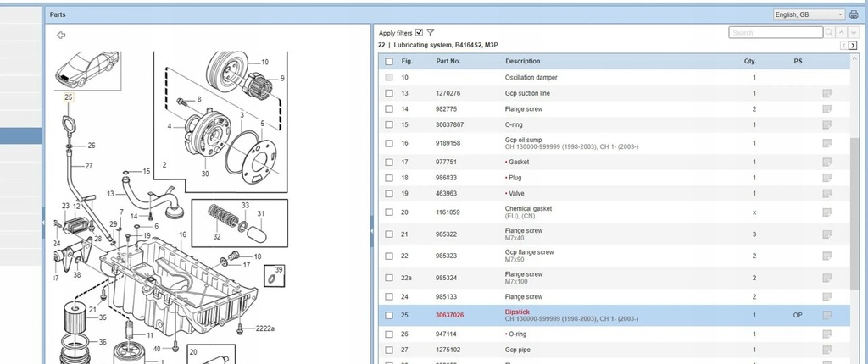Click part number 9189158 cell
The width and height of the screenshot is (868, 364).
click(x=448, y=143)
